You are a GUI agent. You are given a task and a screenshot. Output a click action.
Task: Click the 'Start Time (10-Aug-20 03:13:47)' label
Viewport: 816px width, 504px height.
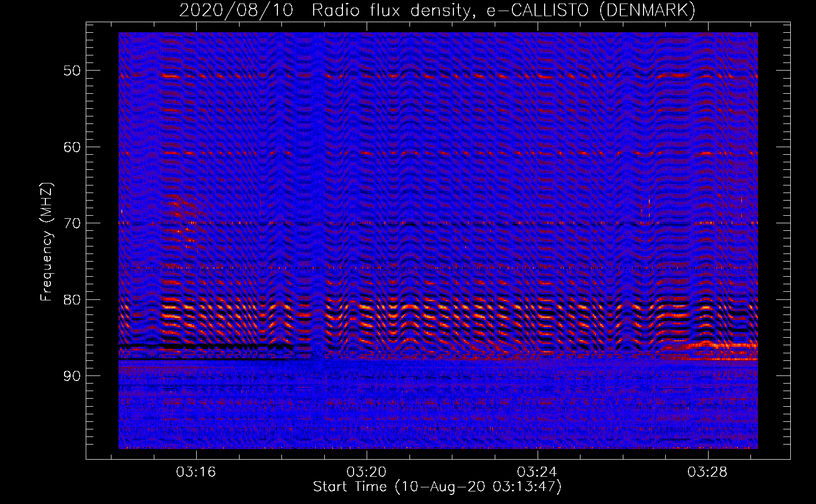(x=437, y=487)
